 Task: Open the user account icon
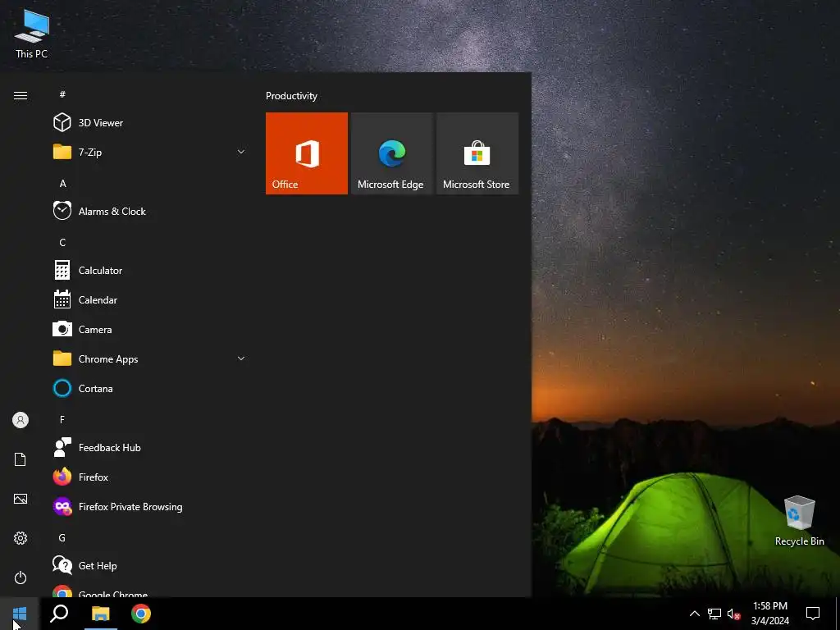tap(21, 420)
